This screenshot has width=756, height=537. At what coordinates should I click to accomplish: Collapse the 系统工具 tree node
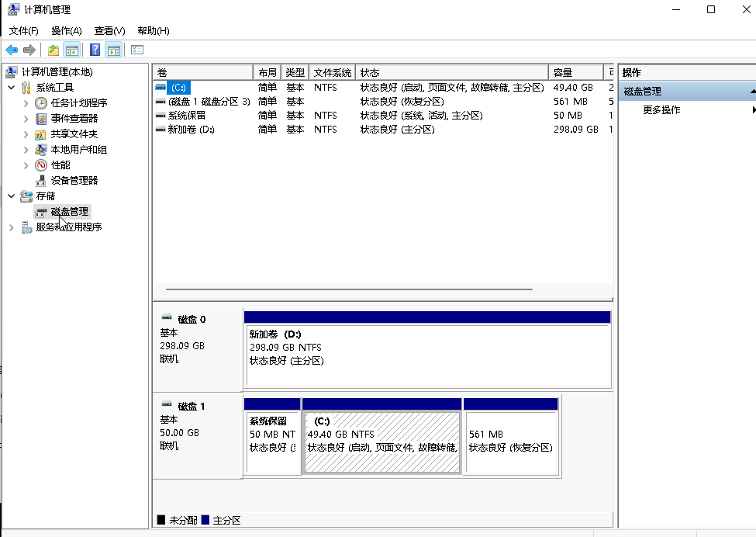tap(12, 88)
